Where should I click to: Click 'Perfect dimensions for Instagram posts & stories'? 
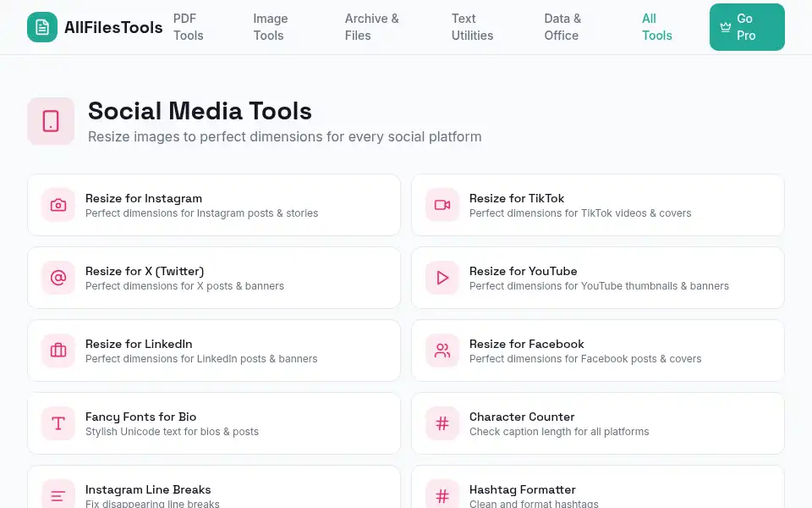click(201, 213)
